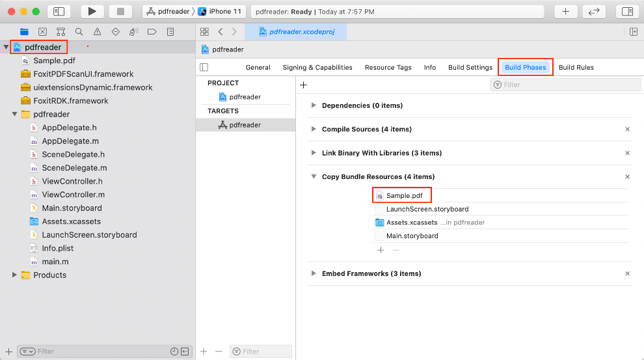
Task: Expand the Products folder in navigator
Action: (14, 275)
